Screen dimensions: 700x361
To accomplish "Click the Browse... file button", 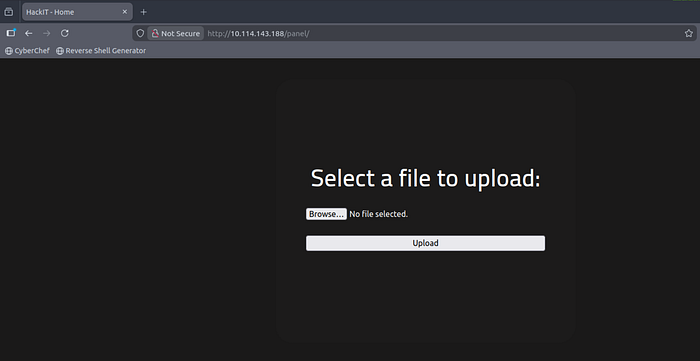I will click(x=326, y=214).
